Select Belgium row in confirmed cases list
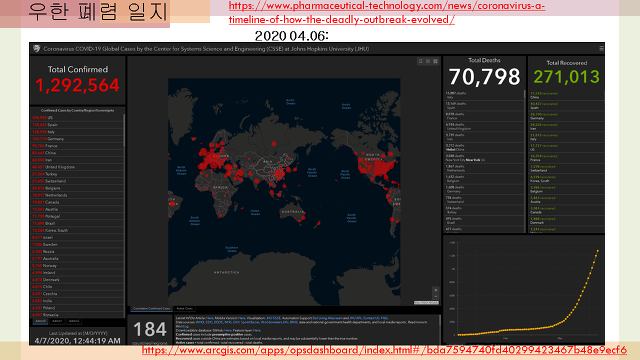This screenshot has height=360, width=640. [x=77, y=188]
